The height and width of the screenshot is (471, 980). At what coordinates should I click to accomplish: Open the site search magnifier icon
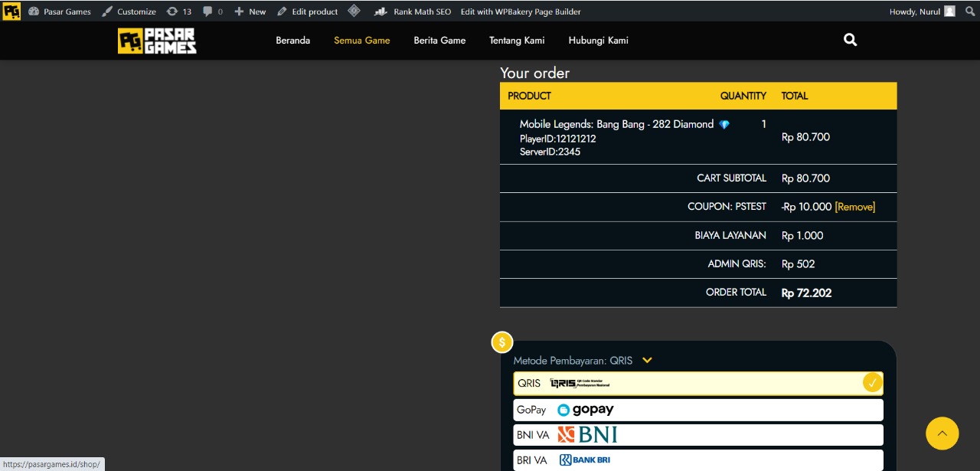(850, 40)
